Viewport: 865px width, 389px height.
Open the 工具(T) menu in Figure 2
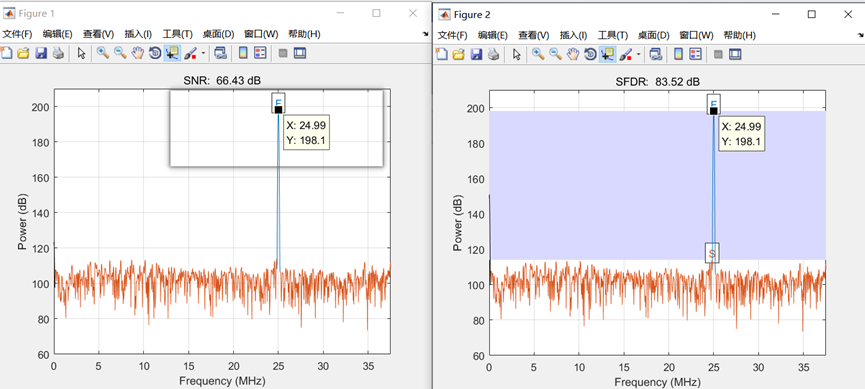tap(612, 35)
